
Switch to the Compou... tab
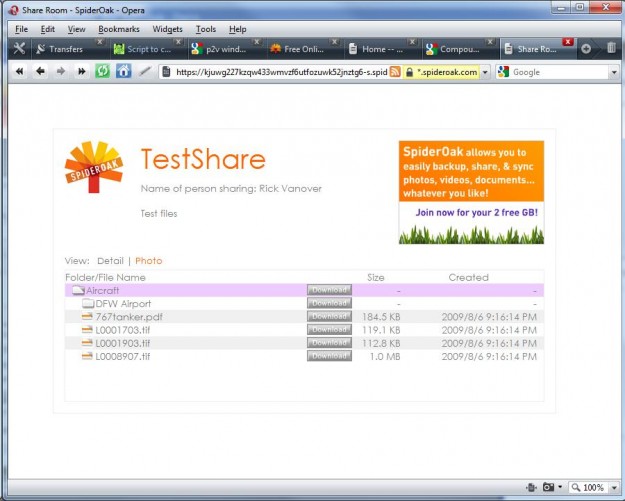(x=459, y=49)
